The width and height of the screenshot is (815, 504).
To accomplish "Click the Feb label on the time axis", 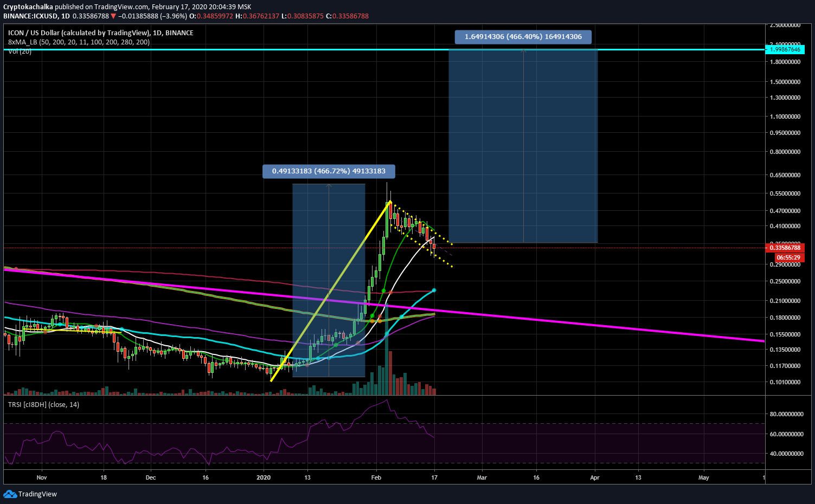I will click(376, 478).
